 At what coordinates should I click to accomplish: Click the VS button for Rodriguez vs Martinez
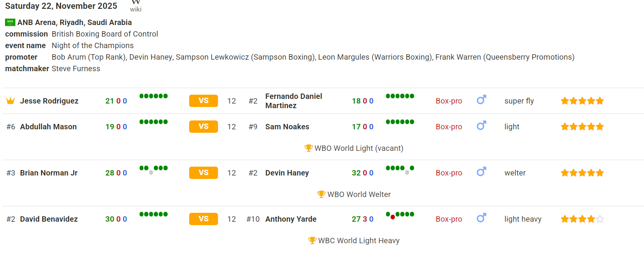[203, 101]
